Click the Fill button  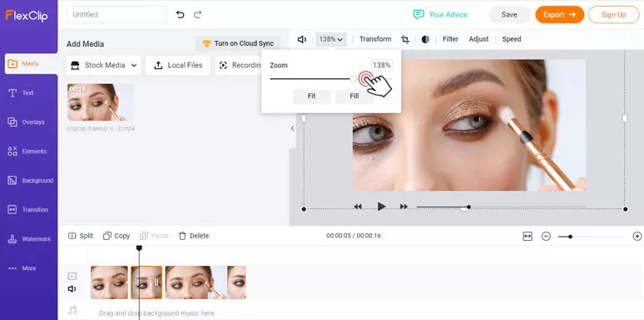354,96
